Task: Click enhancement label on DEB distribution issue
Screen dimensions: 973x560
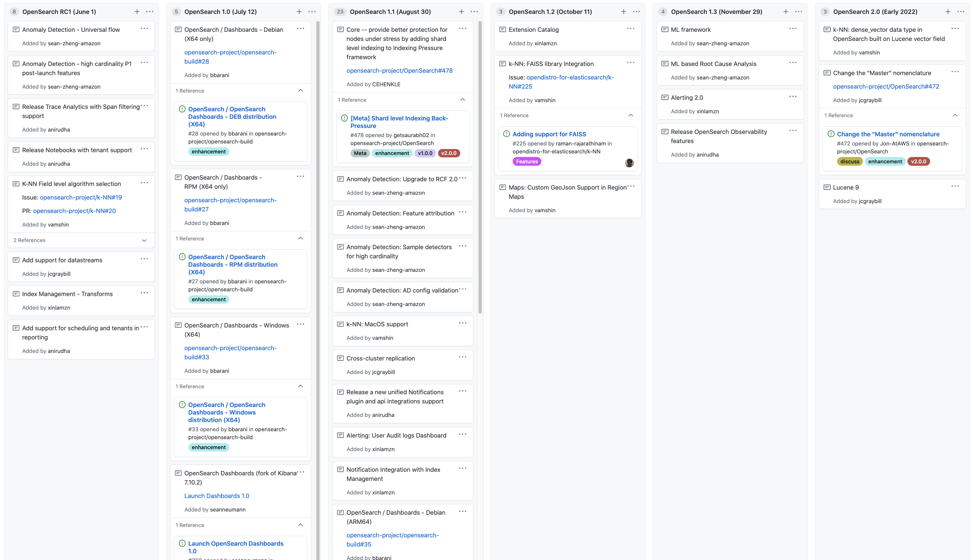Action: pyautogui.click(x=209, y=152)
